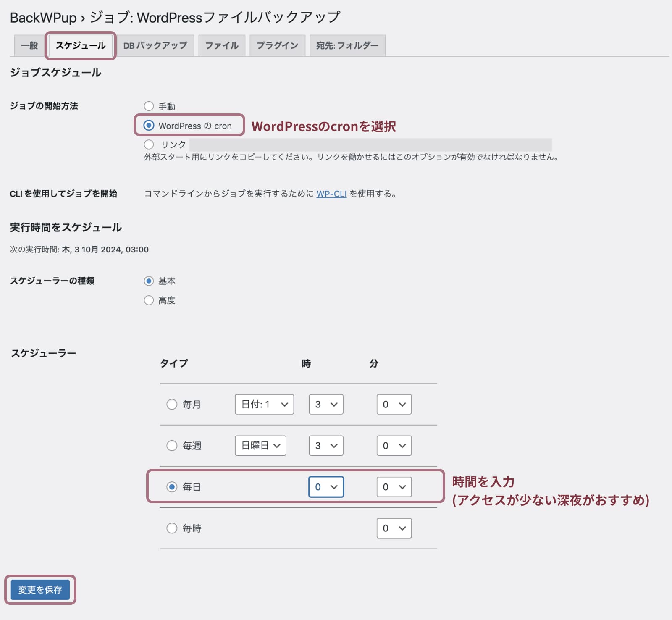Screen dimensions: 672x620
Task: Open the 宛先: フォルダー tab
Action: pos(347,45)
